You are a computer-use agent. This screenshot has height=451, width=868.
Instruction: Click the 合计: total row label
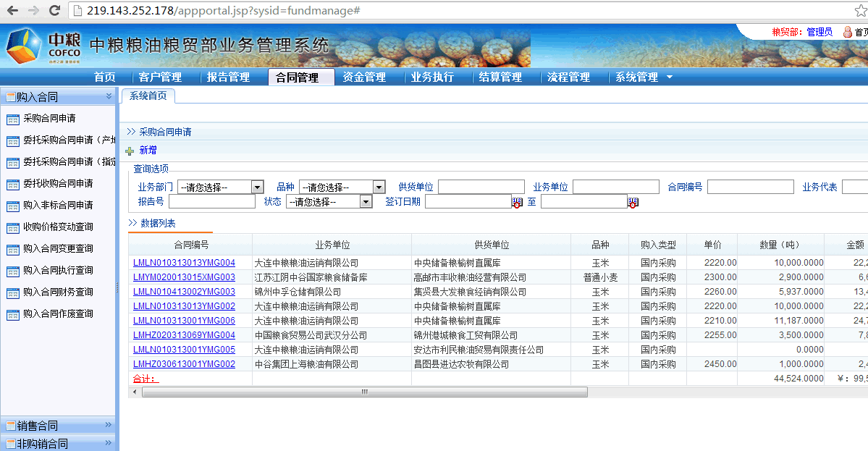[x=146, y=379]
